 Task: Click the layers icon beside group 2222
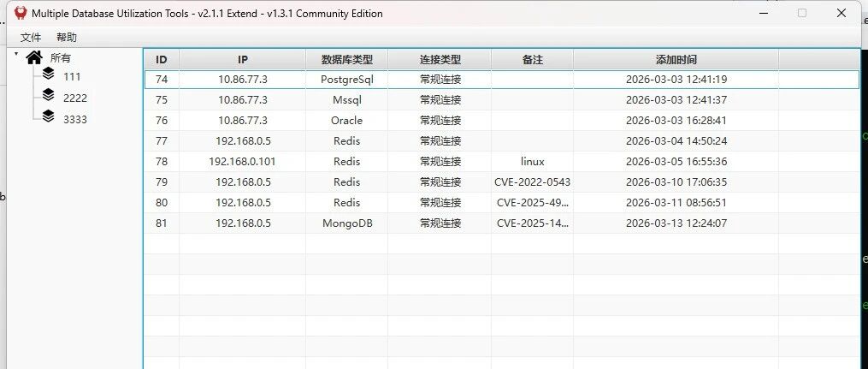click(49, 95)
